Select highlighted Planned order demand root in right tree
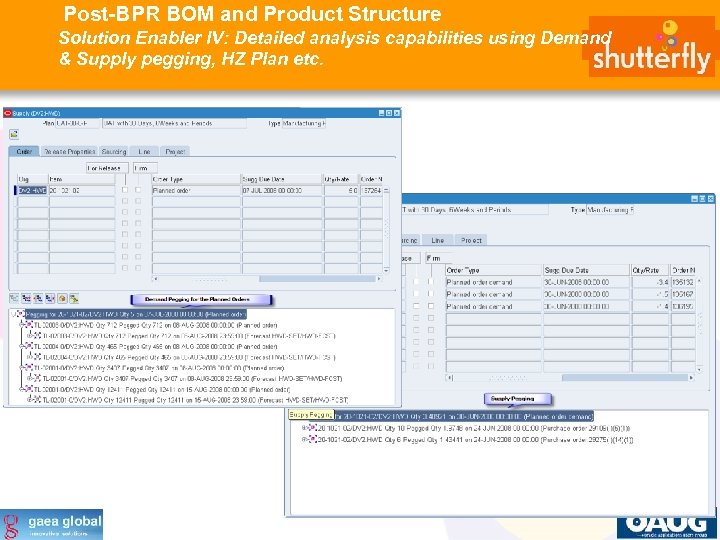Screen dimensions: 720x540 464,416
